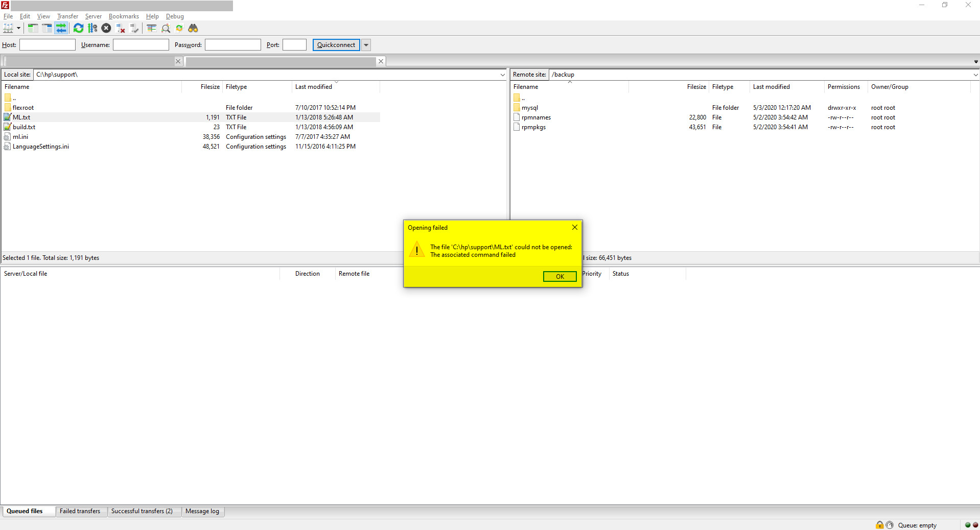The width and height of the screenshot is (980, 530).
Task: Sort remote files by Permissions column
Action: point(846,87)
